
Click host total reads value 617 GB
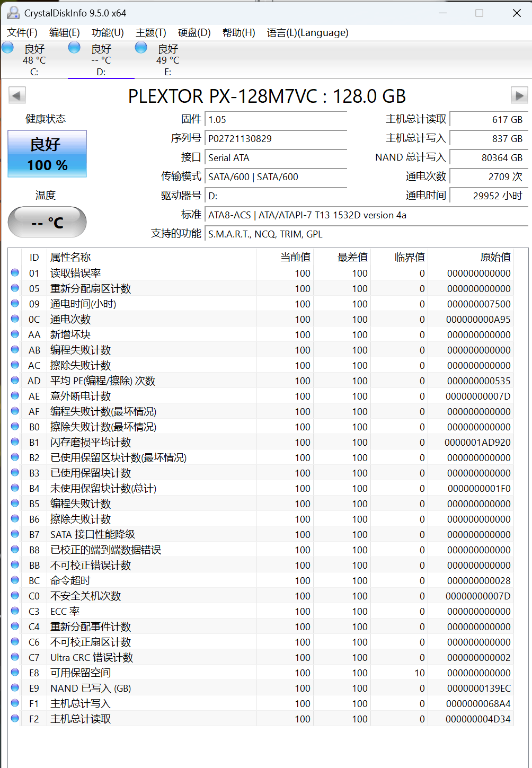(489, 119)
